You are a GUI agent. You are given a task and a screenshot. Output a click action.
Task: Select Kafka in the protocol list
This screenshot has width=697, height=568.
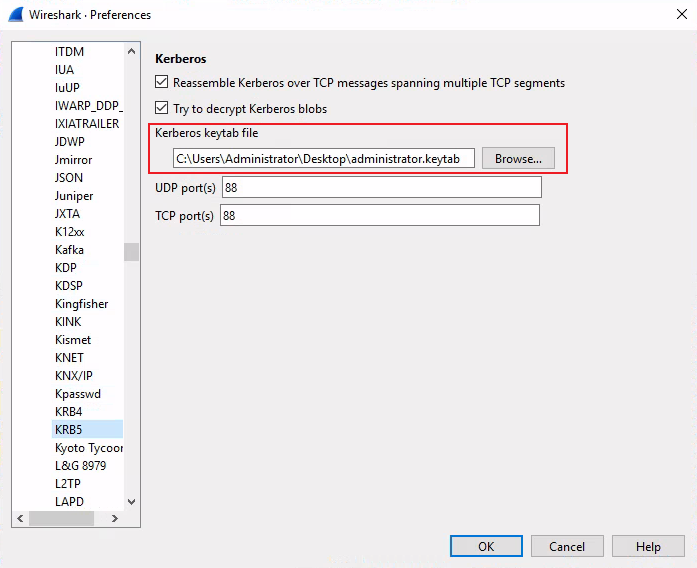coord(70,250)
